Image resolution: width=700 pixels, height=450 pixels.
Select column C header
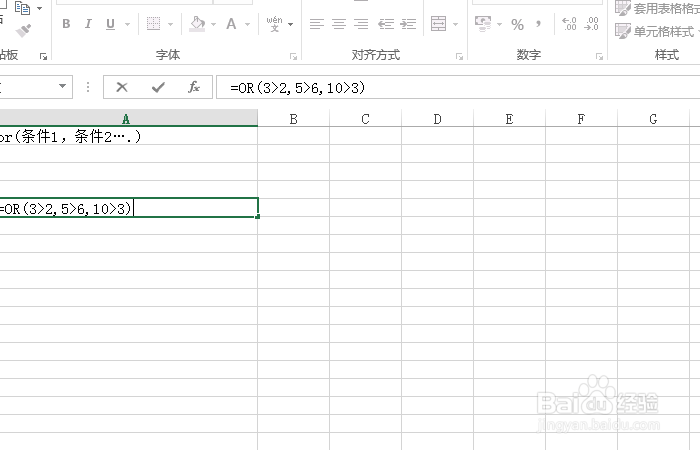click(x=365, y=119)
